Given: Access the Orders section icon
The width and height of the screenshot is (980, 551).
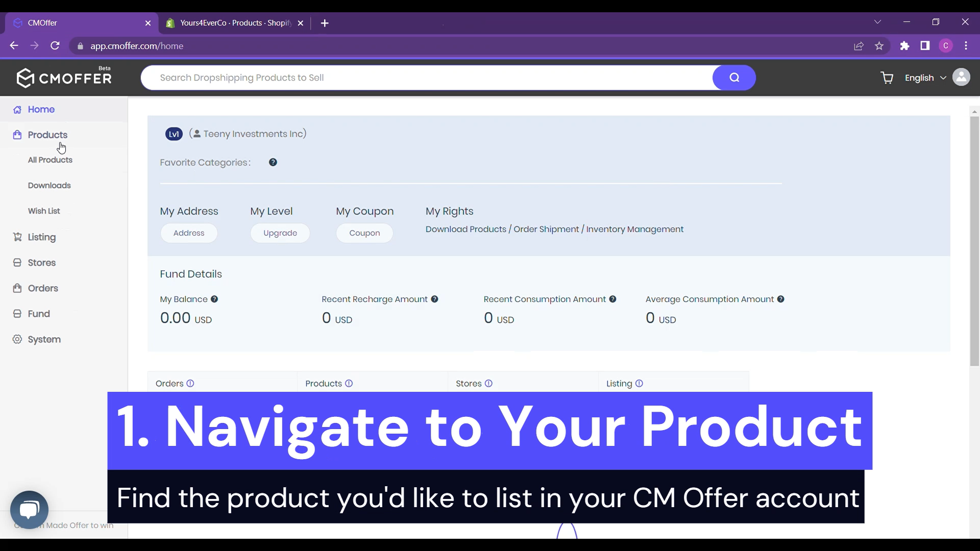Looking at the screenshot, I should (17, 288).
